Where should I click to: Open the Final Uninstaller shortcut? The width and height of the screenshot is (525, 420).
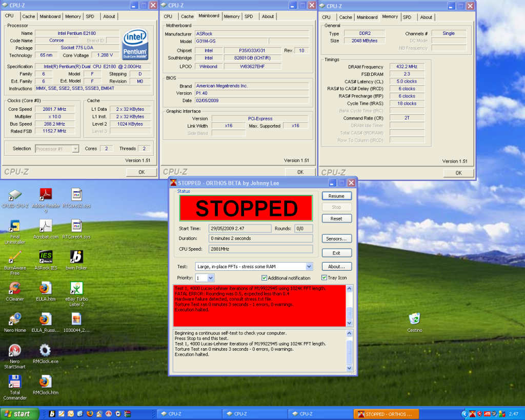pyautogui.click(x=15, y=232)
